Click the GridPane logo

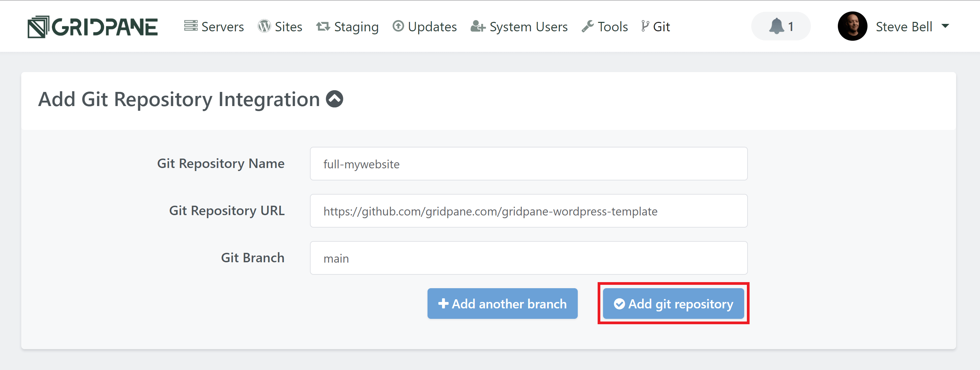point(92,27)
